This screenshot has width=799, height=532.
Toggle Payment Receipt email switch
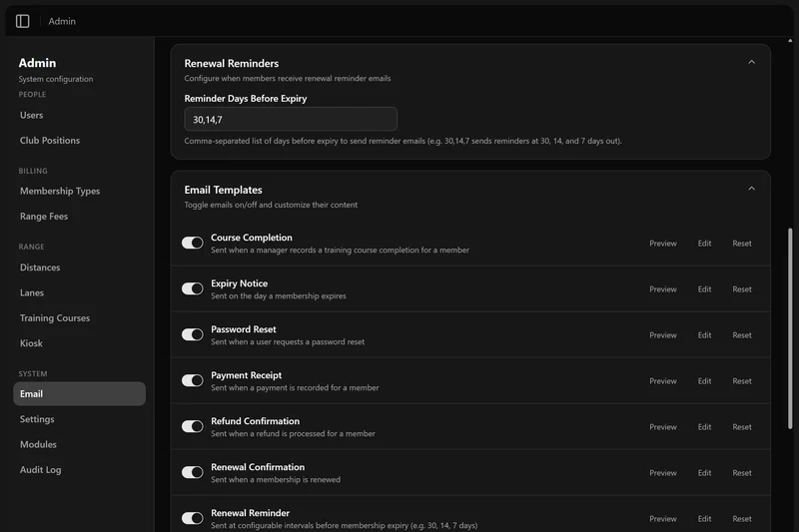[192, 380]
